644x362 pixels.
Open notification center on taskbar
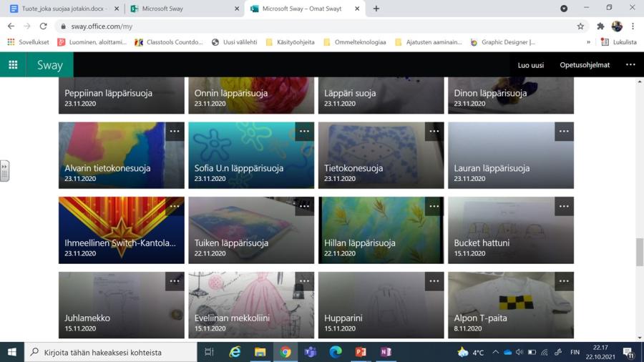(x=628, y=352)
